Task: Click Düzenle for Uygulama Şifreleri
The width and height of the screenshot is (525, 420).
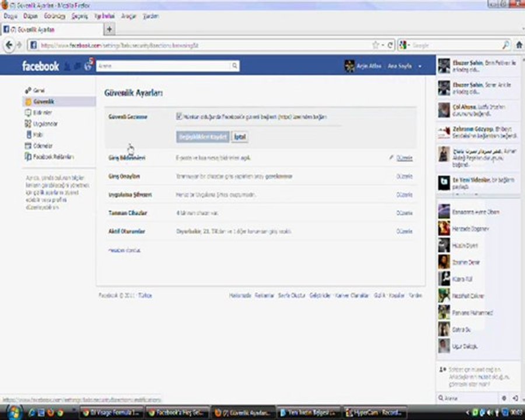Action: pos(404,195)
